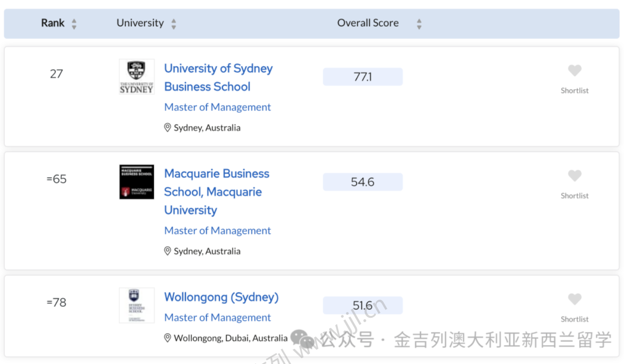Shortlist University of Sydney Business School heart
The image size is (624, 364).
tap(574, 71)
